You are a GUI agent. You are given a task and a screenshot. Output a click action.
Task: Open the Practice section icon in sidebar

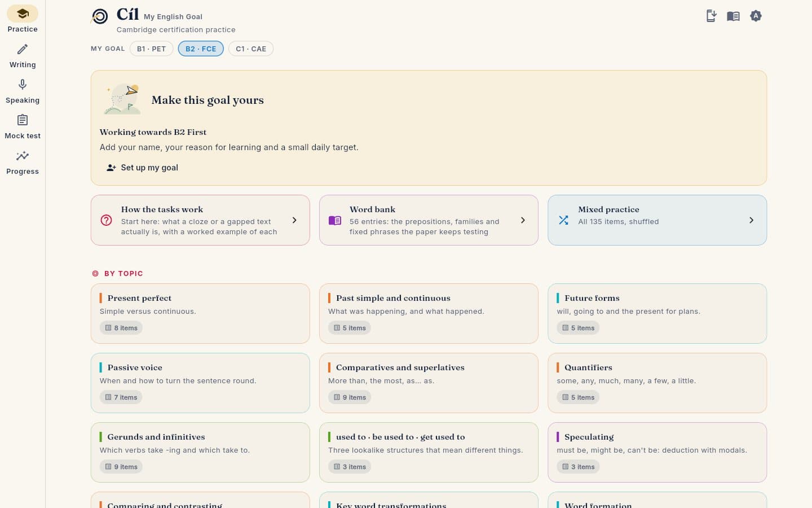[23, 14]
